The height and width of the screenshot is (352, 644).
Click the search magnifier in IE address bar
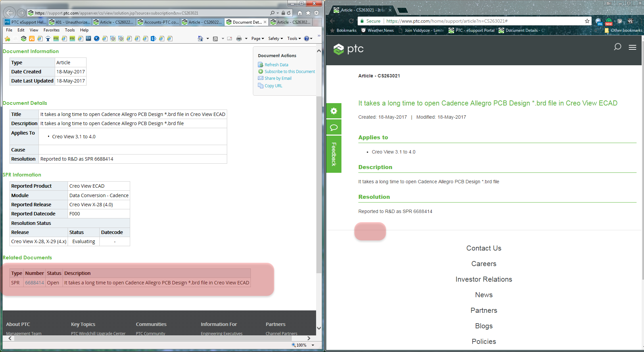pos(272,13)
